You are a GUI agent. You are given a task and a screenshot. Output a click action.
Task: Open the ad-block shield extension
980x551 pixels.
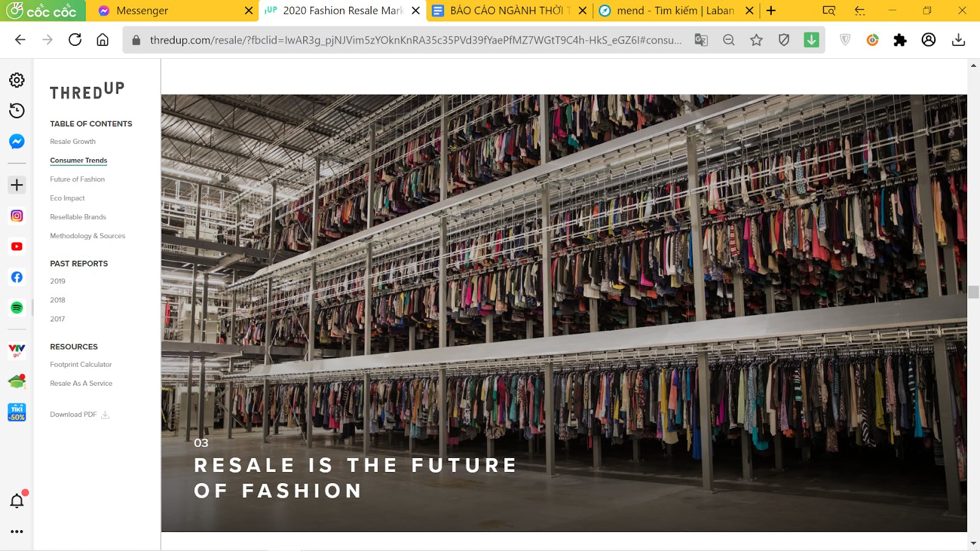coord(845,40)
